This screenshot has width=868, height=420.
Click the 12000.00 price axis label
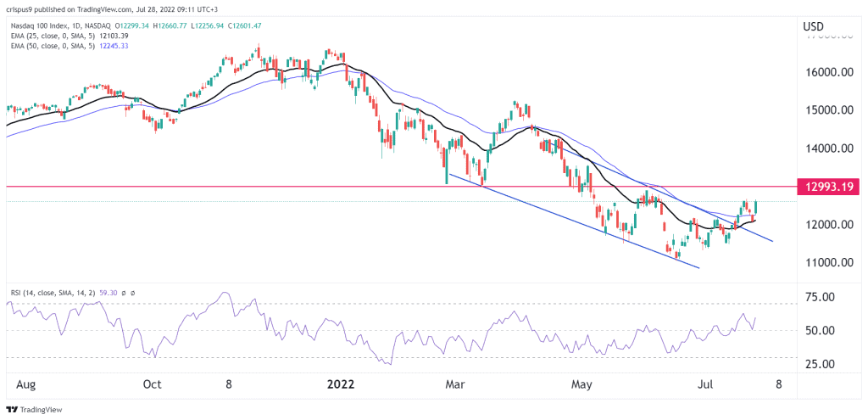click(x=828, y=225)
